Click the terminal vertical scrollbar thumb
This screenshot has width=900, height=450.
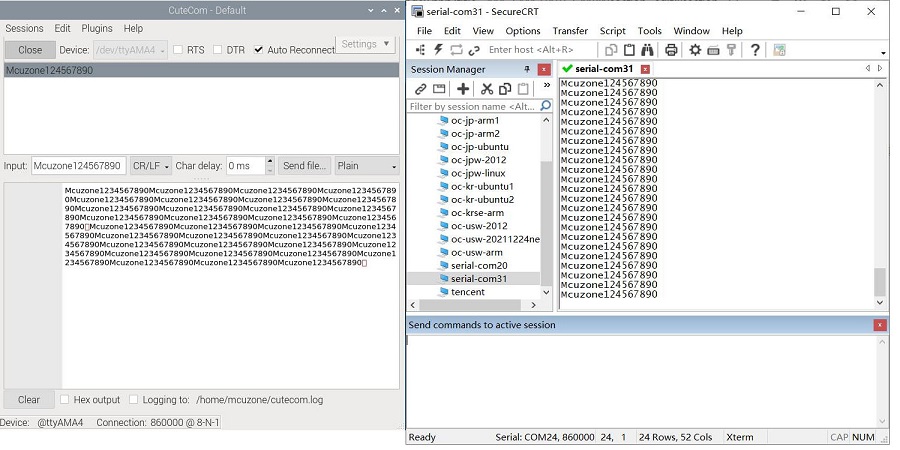click(880, 281)
